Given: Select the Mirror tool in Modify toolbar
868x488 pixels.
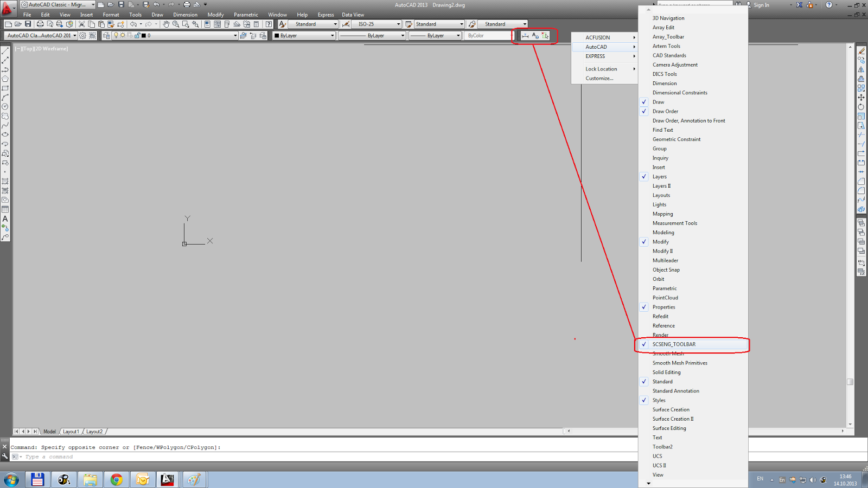Looking at the screenshot, I should (x=861, y=69).
